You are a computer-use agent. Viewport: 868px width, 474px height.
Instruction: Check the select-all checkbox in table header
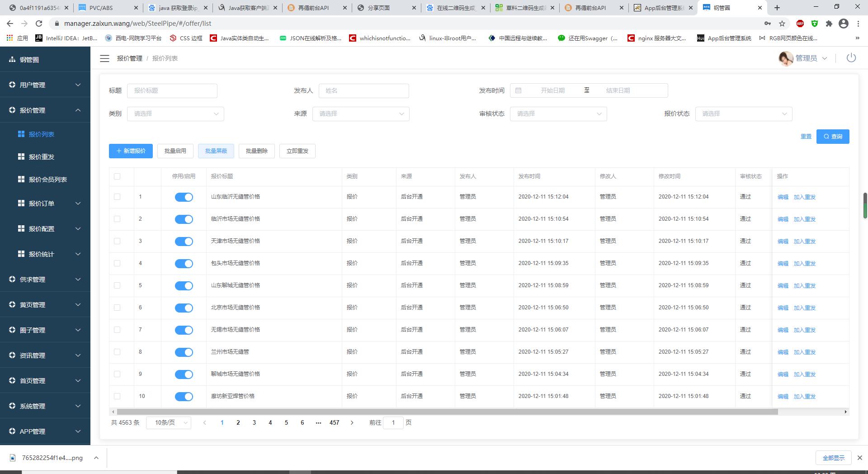(117, 176)
